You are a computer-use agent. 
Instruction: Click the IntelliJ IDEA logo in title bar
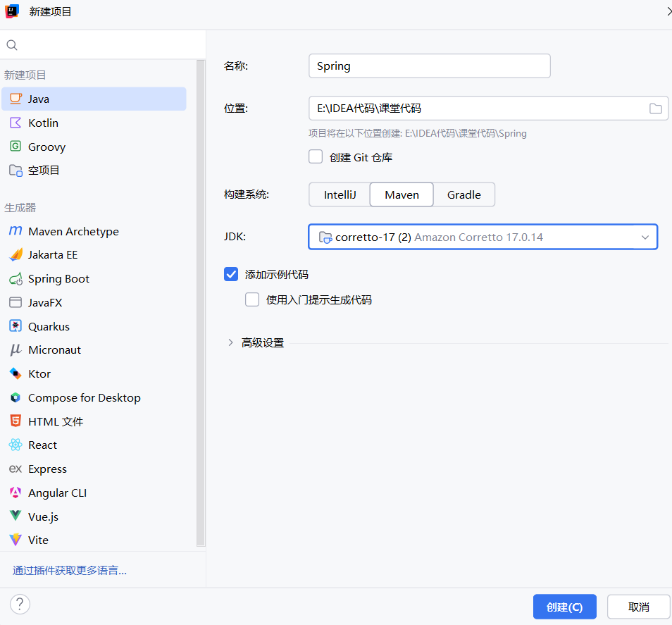point(12,11)
